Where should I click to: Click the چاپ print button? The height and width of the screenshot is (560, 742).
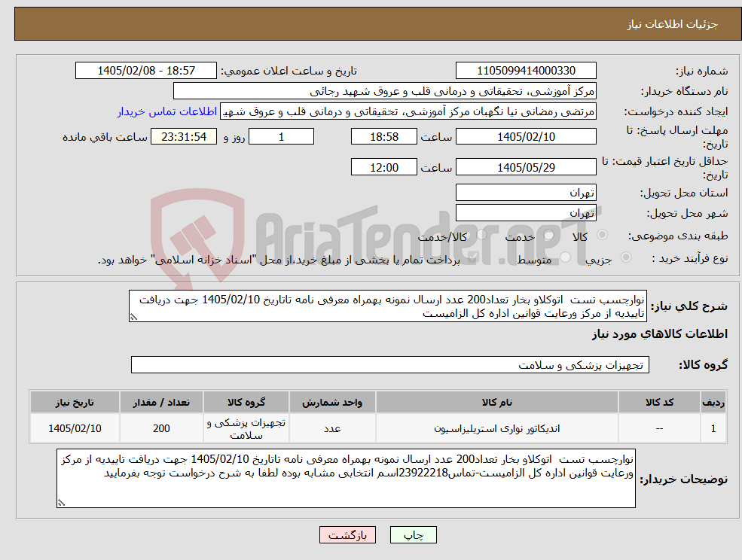413,535
